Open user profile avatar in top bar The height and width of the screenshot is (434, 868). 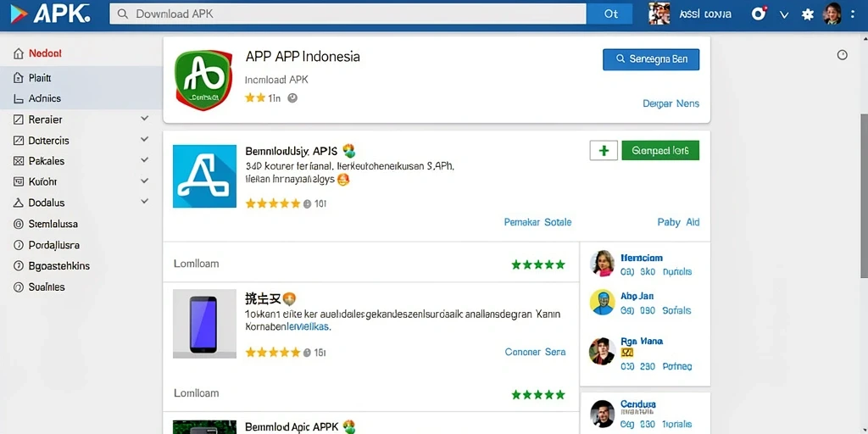[832, 14]
